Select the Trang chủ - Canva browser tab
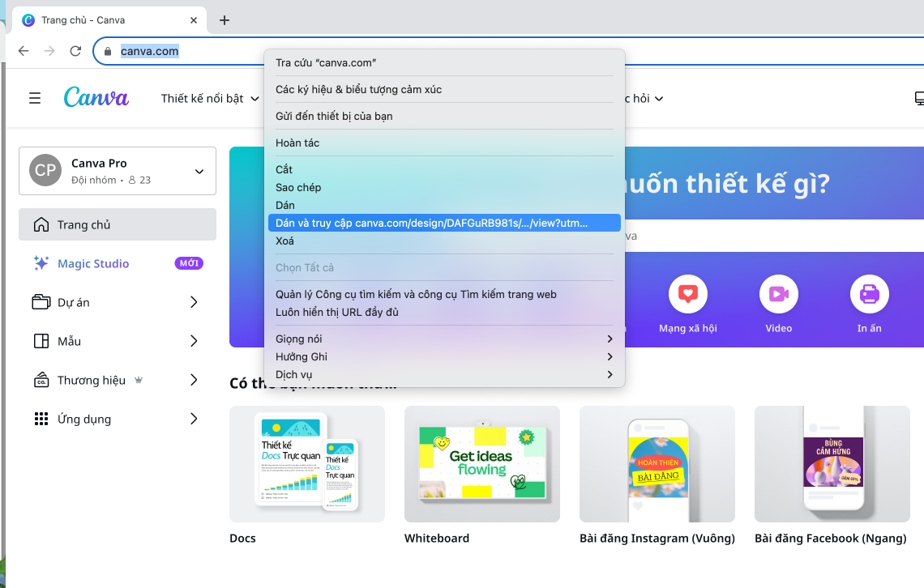Viewport: 924px width, 588px height. pyautogui.click(x=109, y=20)
